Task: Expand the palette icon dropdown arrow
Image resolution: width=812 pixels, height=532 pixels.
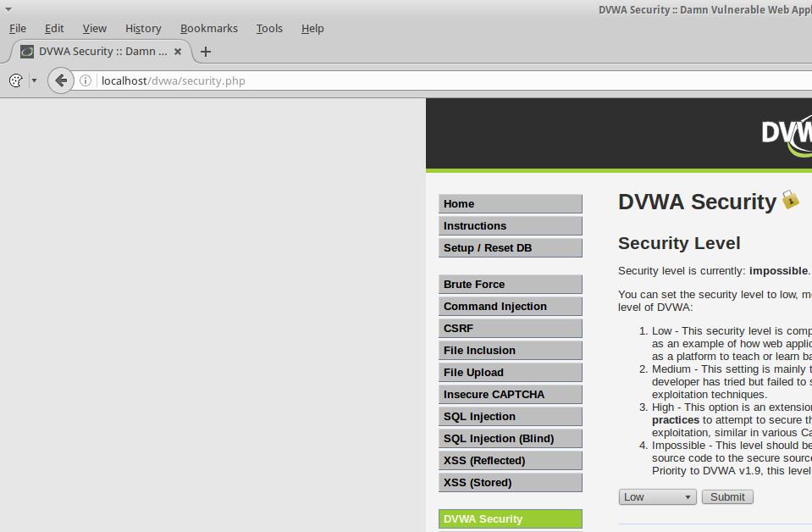Action: (34, 80)
